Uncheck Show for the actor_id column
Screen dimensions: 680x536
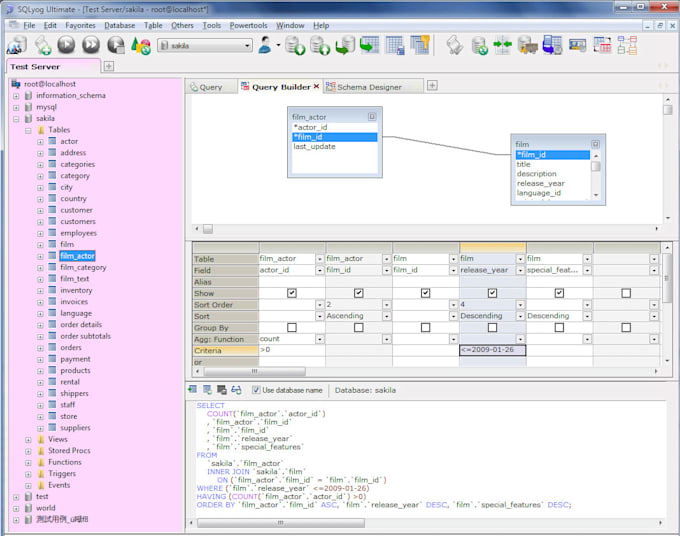[291, 293]
